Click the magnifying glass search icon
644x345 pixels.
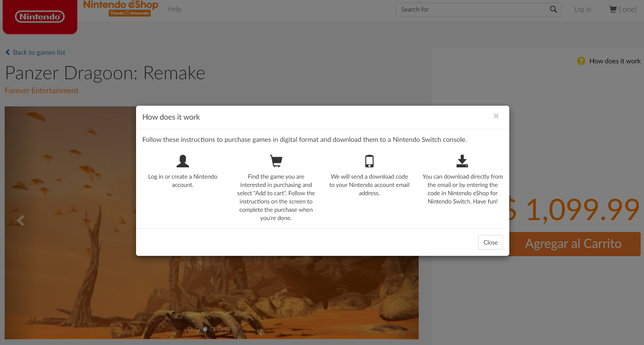pos(553,9)
